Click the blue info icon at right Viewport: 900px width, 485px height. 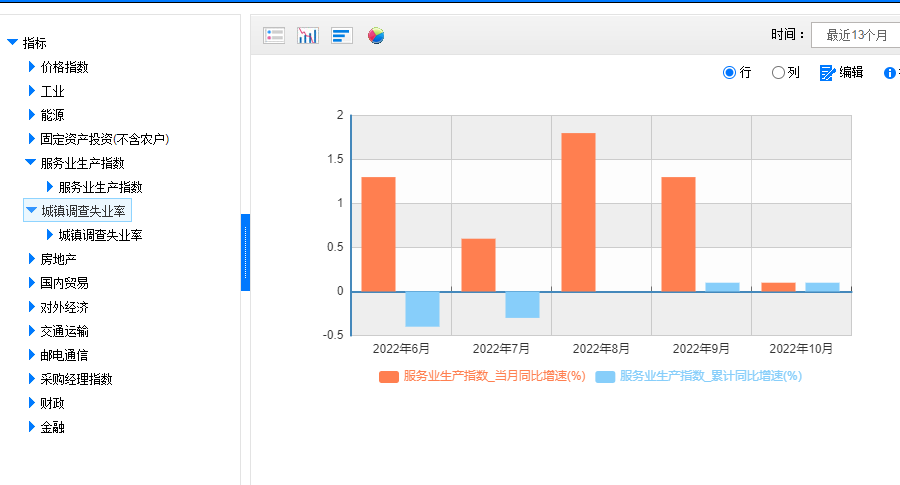coord(890,73)
